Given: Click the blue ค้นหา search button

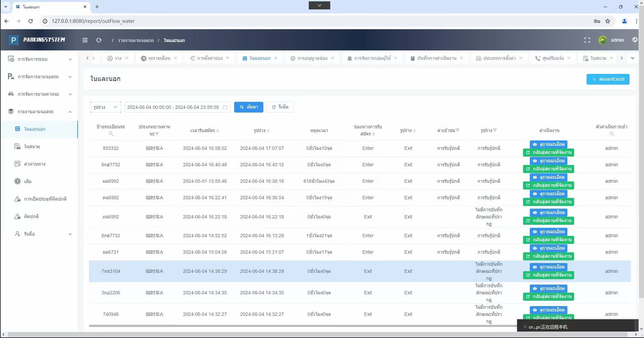Looking at the screenshot, I should (x=249, y=107).
